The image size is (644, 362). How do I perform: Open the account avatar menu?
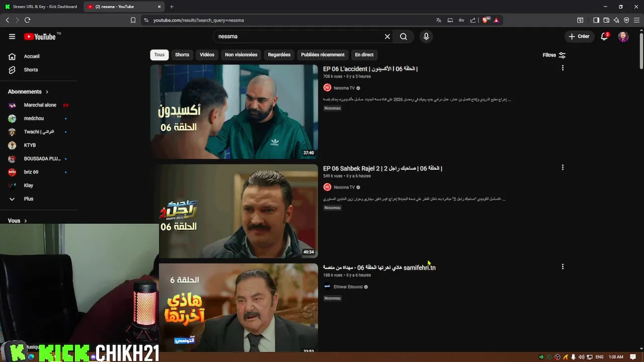(623, 36)
